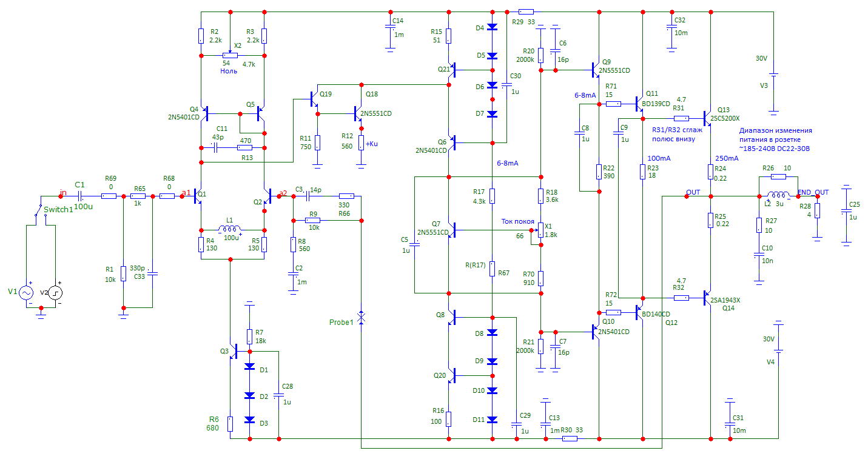This screenshot has width=868, height=462.
Task: Select the blue +Ku label text
Action: (x=373, y=143)
